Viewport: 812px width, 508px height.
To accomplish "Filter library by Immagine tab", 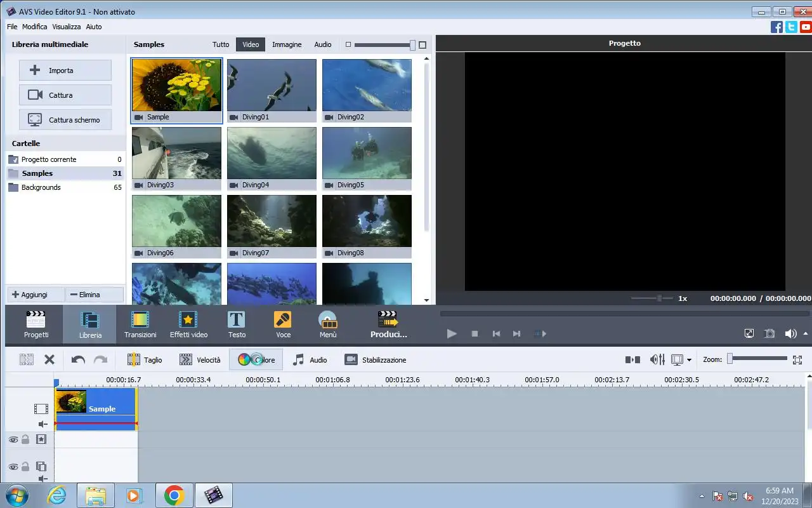I will [287, 44].
